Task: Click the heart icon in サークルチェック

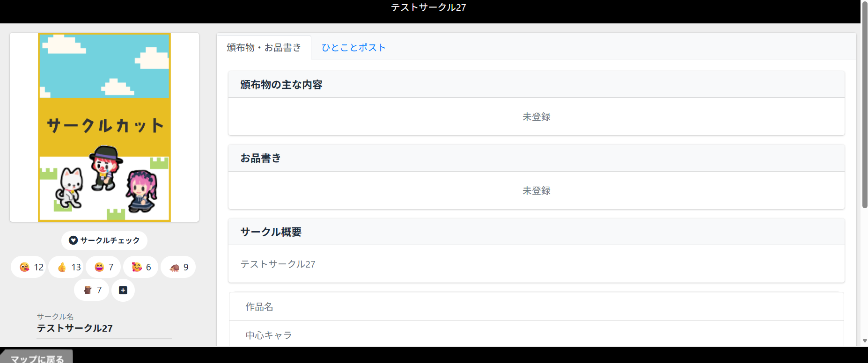Action: [x=73, y=240]
